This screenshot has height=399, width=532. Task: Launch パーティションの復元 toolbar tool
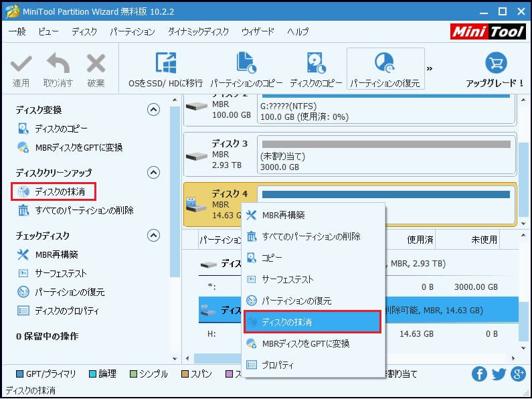click(385, 69)
